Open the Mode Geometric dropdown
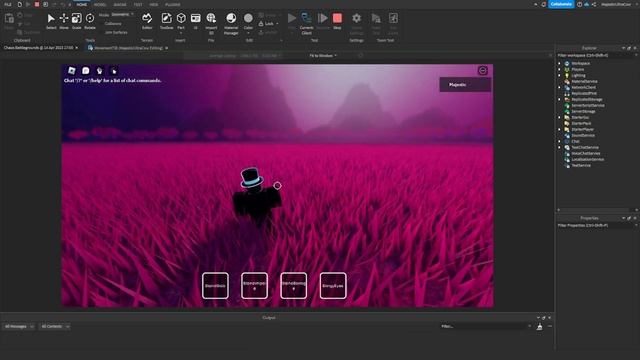The image size is (640, 360). coord(122,14)
